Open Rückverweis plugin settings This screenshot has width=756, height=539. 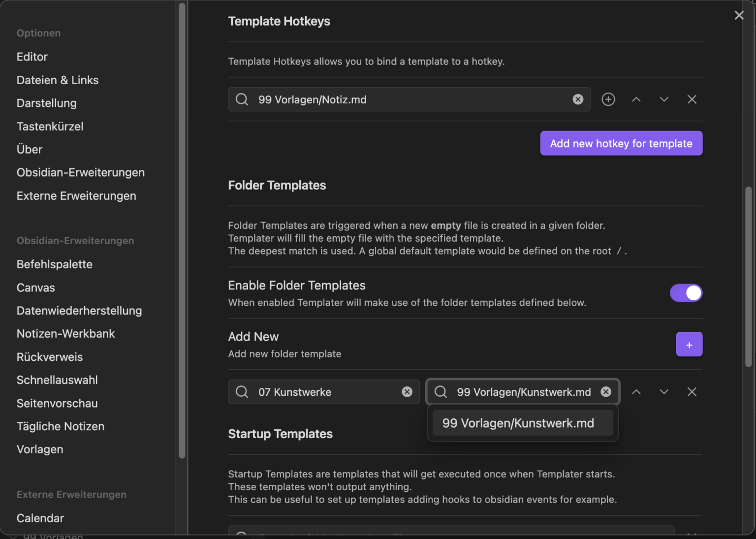(50, 357)
